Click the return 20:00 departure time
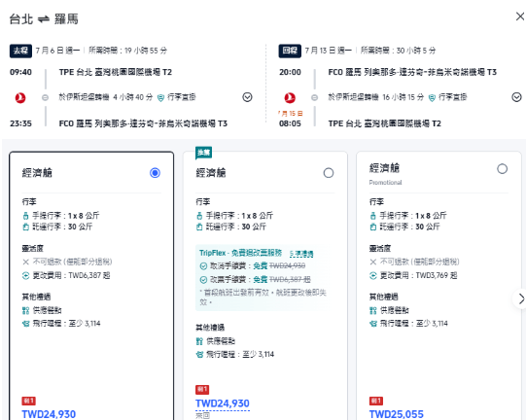526x420 pixels. (290, 72)
